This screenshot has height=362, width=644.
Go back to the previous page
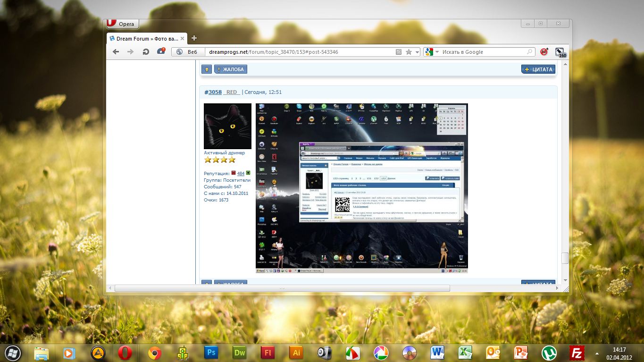(116, 52)
